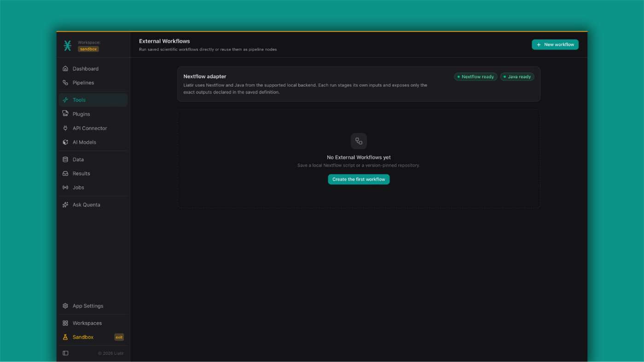Click the sandbox workspace badge
The image size is (644, 362).
[88, 49]
